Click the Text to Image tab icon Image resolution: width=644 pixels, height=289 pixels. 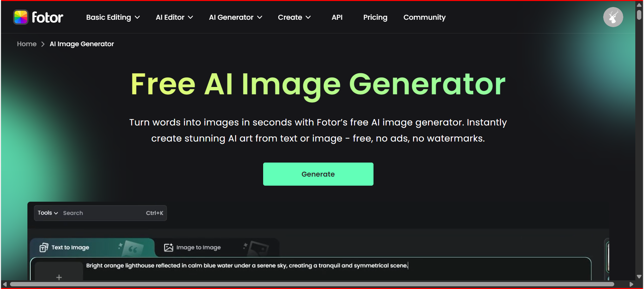44,248
